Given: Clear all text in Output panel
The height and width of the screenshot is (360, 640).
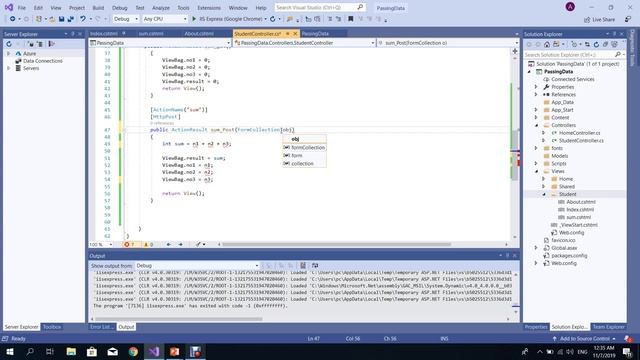Looking at the screenshot, I should coord(303,266).
